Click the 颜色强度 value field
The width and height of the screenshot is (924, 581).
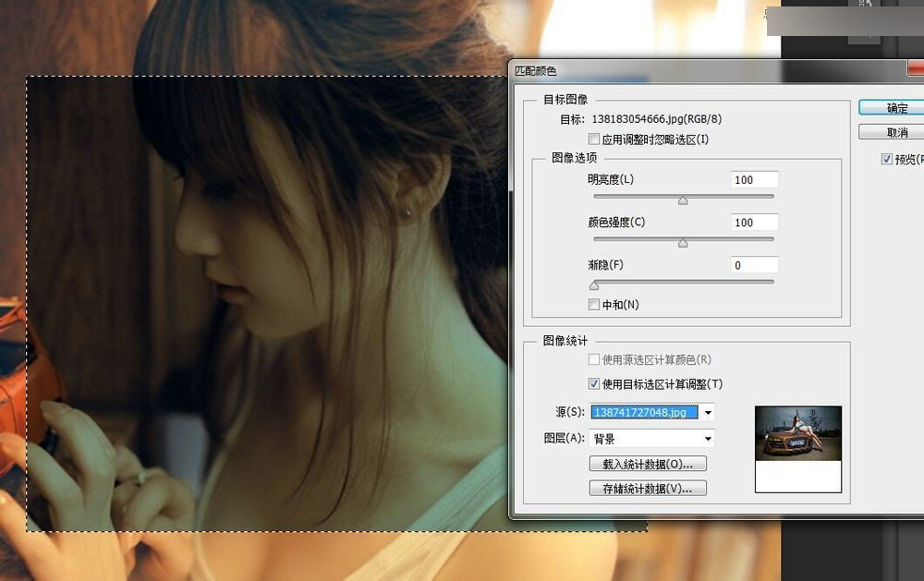tap(754, 222)
